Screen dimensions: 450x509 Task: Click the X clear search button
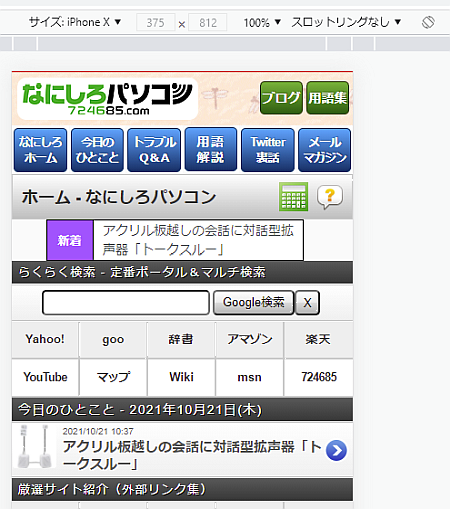pos(307,303)
